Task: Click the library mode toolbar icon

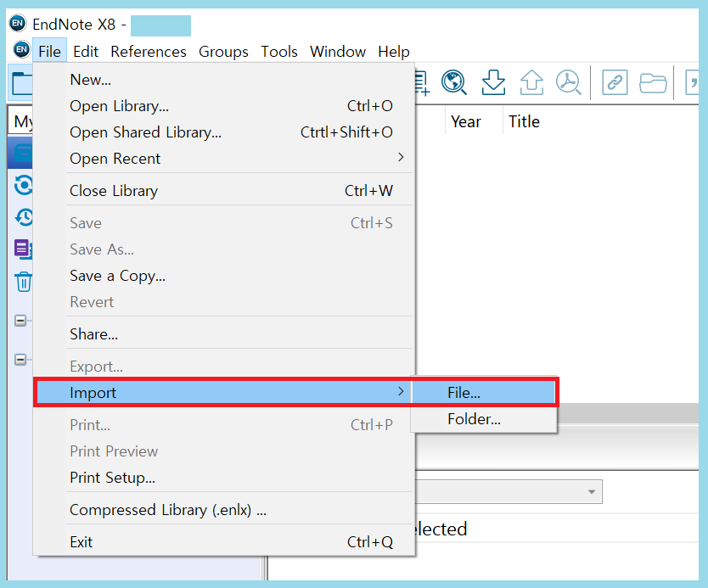Action: point(21,83)
